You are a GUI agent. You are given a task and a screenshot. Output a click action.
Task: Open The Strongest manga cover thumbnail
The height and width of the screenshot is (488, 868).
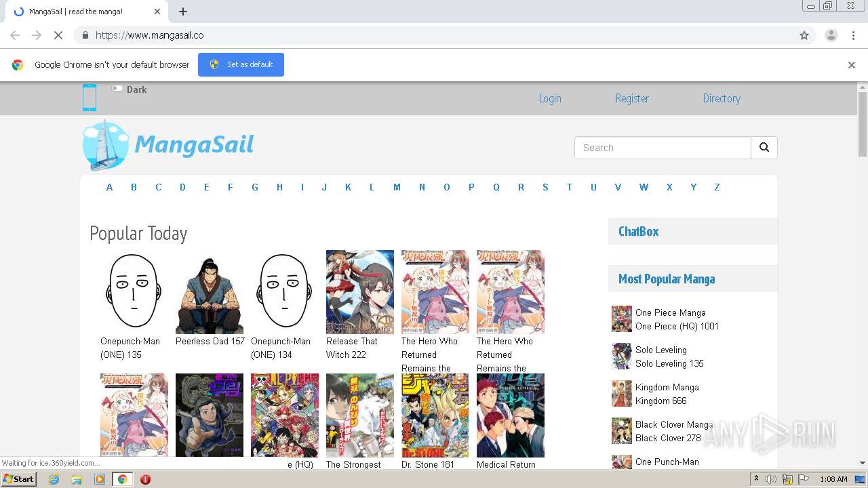[360, 415]
